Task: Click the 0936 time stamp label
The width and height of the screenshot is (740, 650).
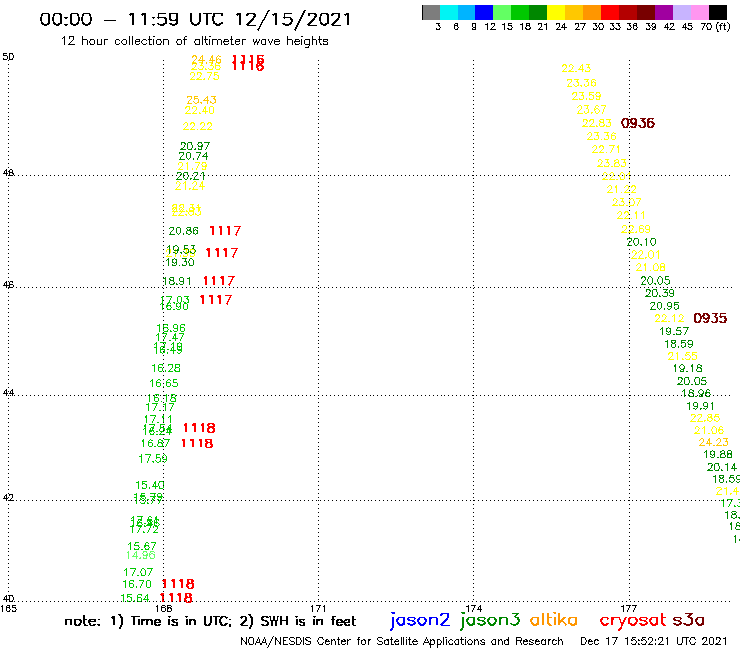Action: pyautogui.click(x=638, y=123)
